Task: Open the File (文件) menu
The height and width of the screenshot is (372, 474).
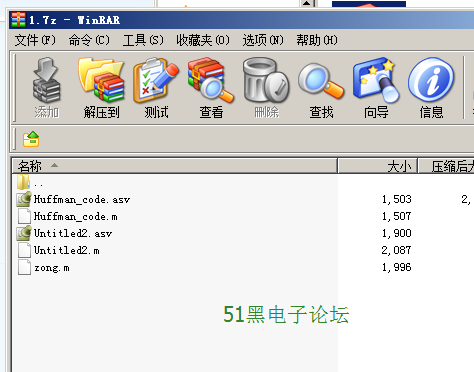Action: tap(35, 40)
